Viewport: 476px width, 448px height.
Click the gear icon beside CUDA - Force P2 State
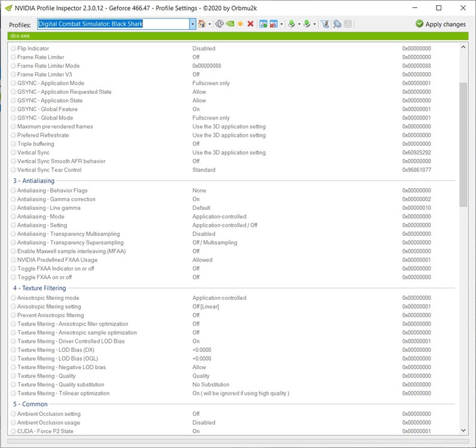(x=13, y=431)
